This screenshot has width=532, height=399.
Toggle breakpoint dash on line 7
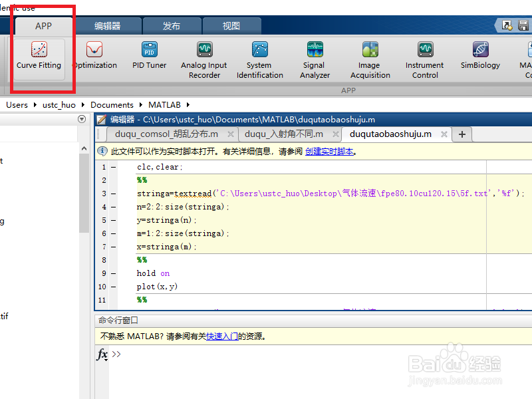pos(113,247)
